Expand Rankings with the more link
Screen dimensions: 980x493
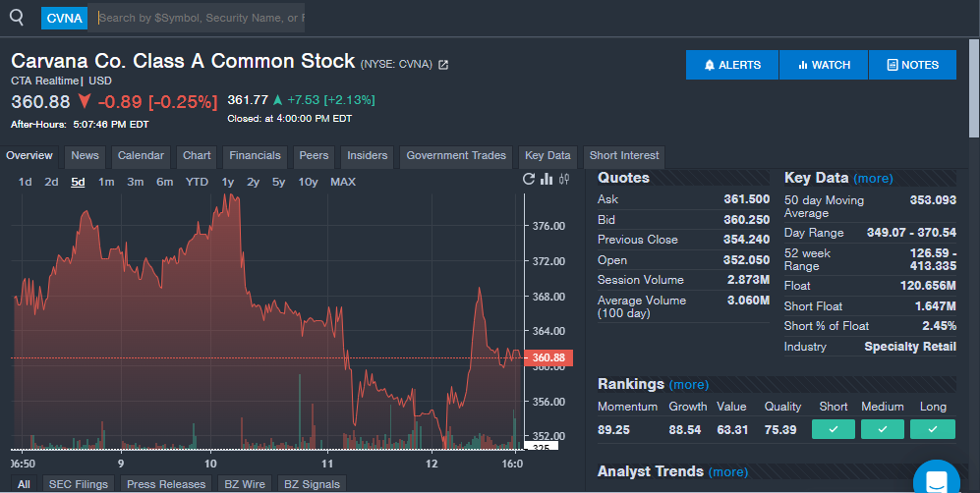click(688, 384)
